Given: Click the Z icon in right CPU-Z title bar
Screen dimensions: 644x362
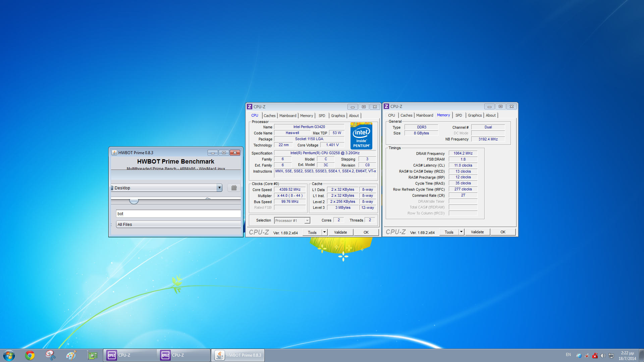Looking at the screenshot, I should tap(386, 106).
